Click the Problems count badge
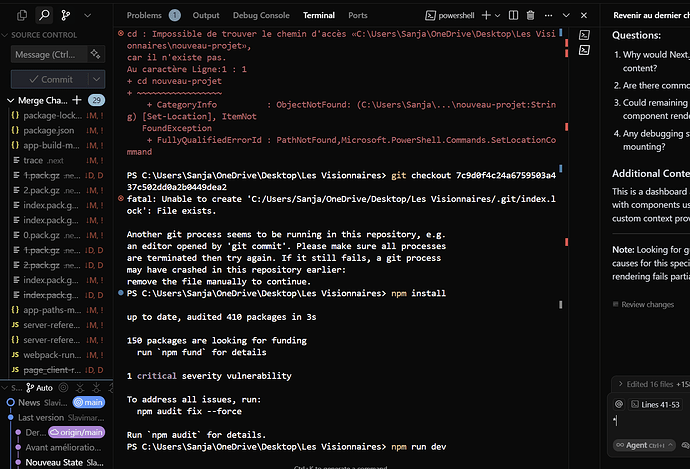Viewport: 690px width, 469px height. (x=175, y=15)
